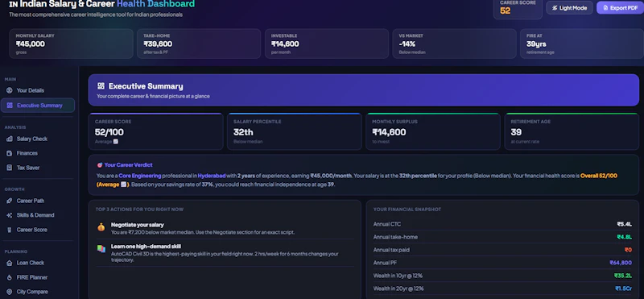This screenshot has width=644, height=299.
Task: Go to the Finances section
Action: 37,153
